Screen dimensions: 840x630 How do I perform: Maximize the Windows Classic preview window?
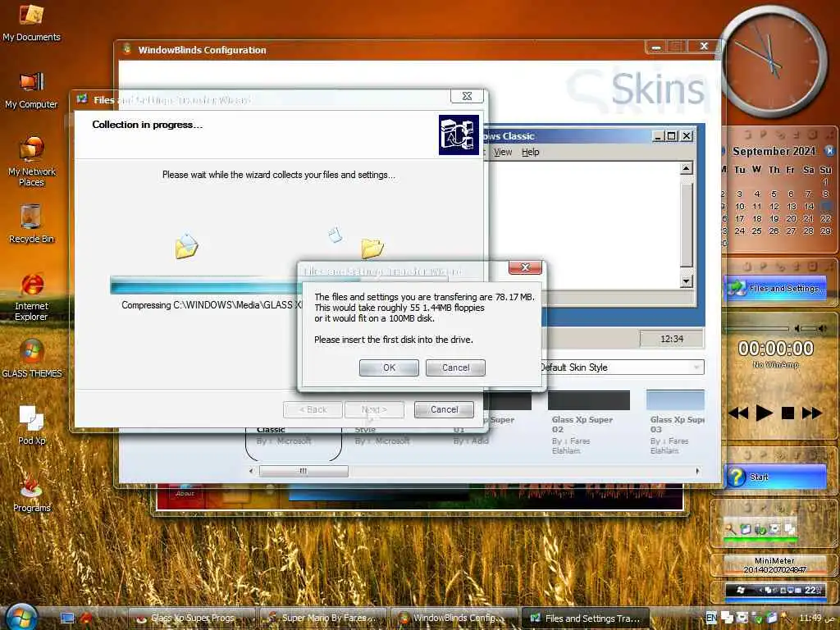(x=672, y=136)
